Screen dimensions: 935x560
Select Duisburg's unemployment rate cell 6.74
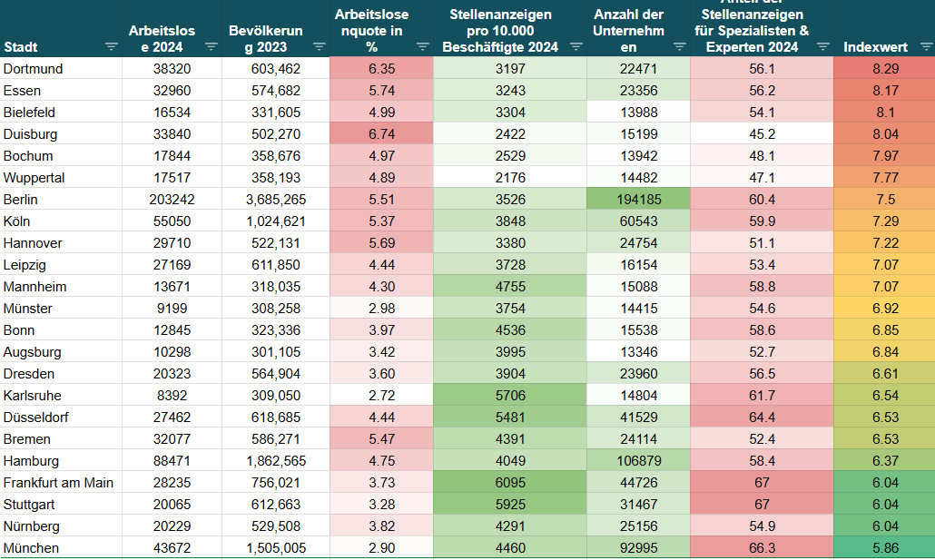tap(380, 133)
